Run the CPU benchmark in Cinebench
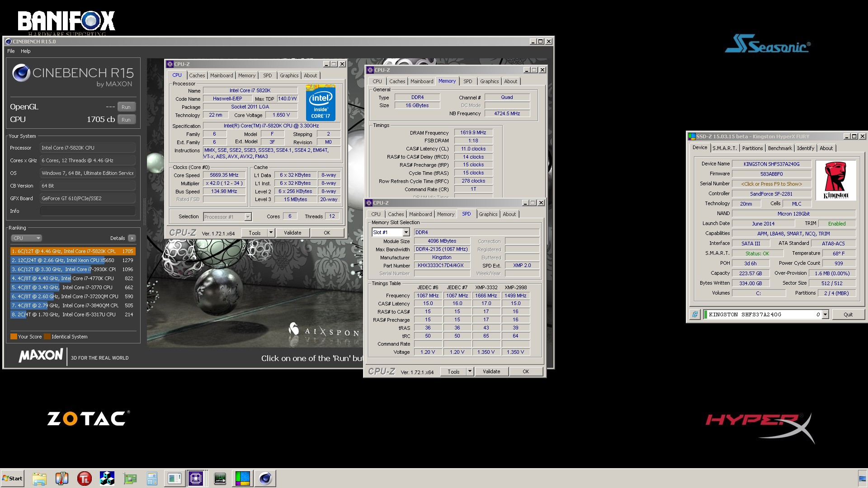 (x=126, y=120)
